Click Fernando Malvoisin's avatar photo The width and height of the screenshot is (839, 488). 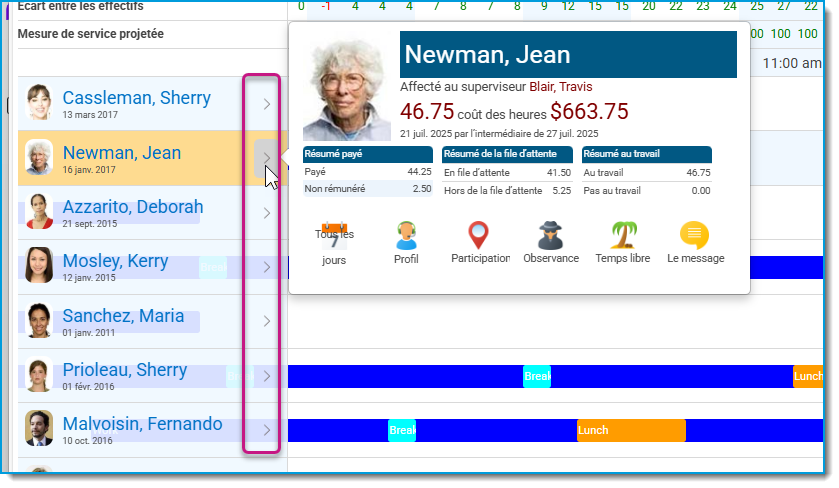(x=39, y=429)
